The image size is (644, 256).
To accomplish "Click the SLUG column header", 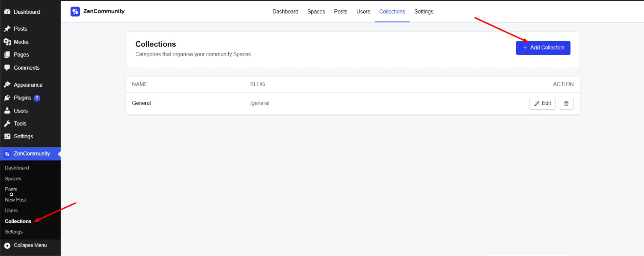I will pyautogui.click(x=258, y=84).
